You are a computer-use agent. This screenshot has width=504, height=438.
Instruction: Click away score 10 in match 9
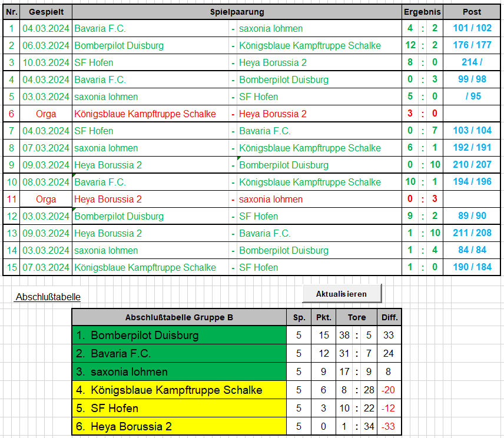coord(435,164)
